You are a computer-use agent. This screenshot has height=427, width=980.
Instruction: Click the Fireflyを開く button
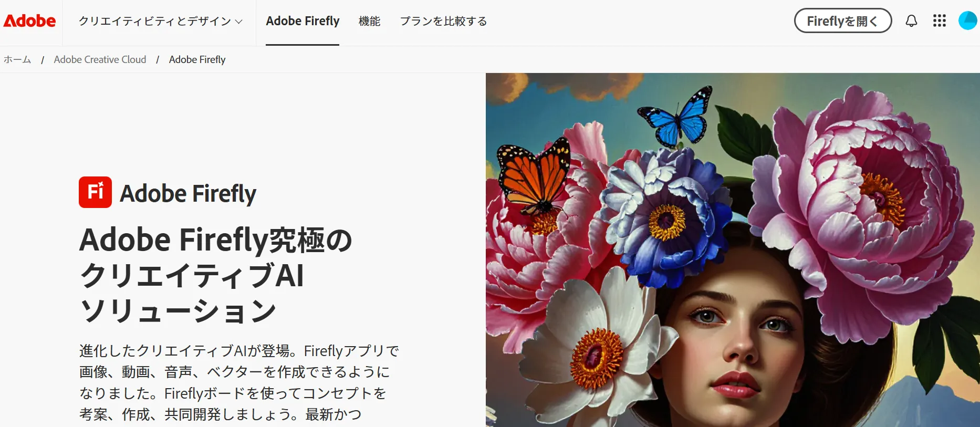coord(843,21)
